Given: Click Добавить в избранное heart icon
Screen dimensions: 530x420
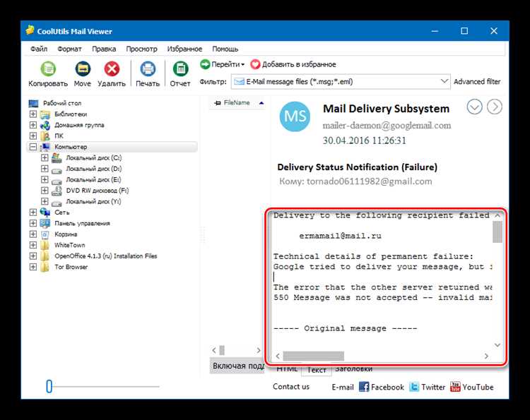Looking at the screenshot, I should [x=255, y=64].
